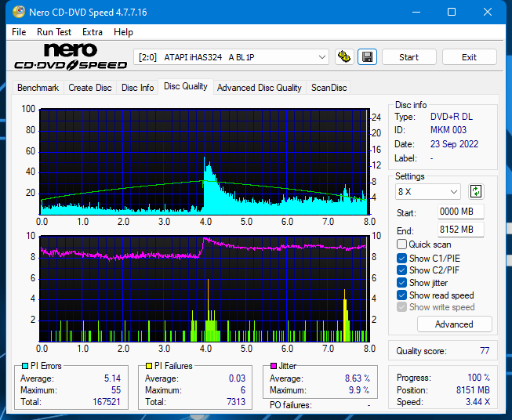Uncheck Show C1/PIE
The image size is (512, 420).
click(401, 259)
